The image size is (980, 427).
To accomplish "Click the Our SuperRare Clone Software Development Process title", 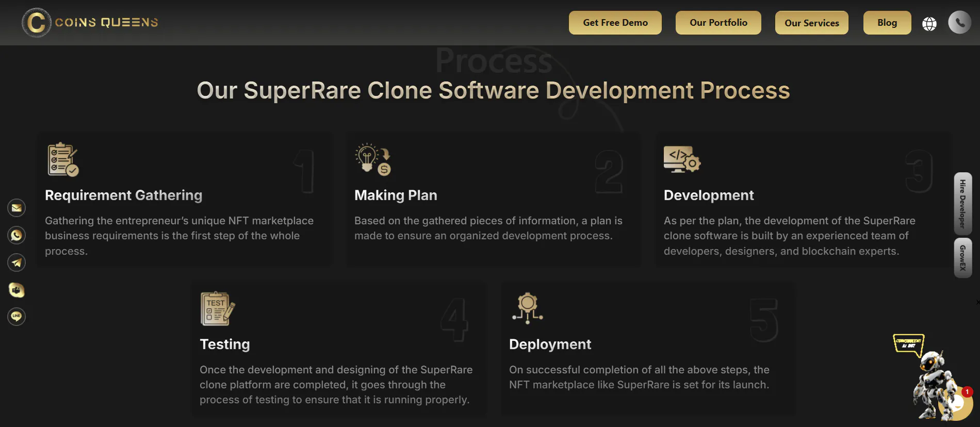I will [493, 91].
